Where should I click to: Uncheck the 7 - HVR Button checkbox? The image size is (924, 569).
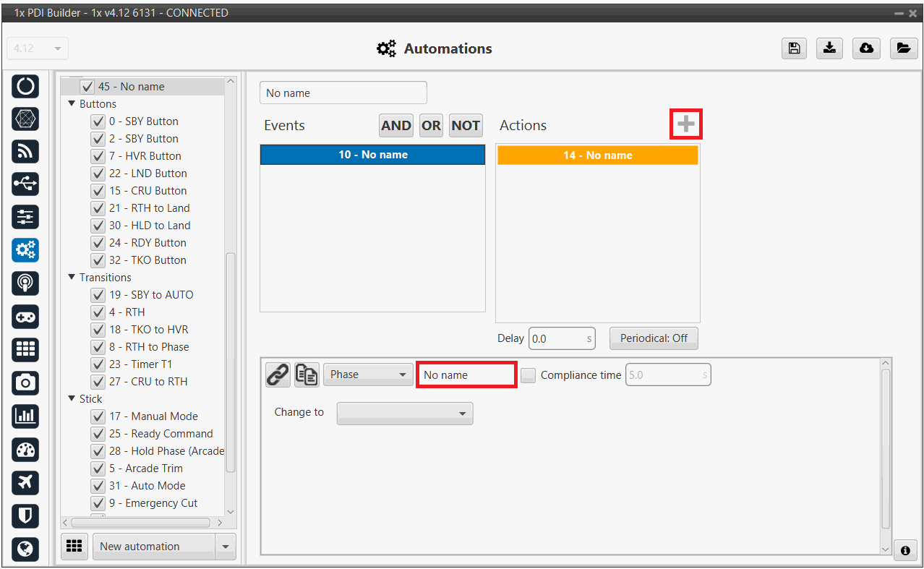[98, 156]
